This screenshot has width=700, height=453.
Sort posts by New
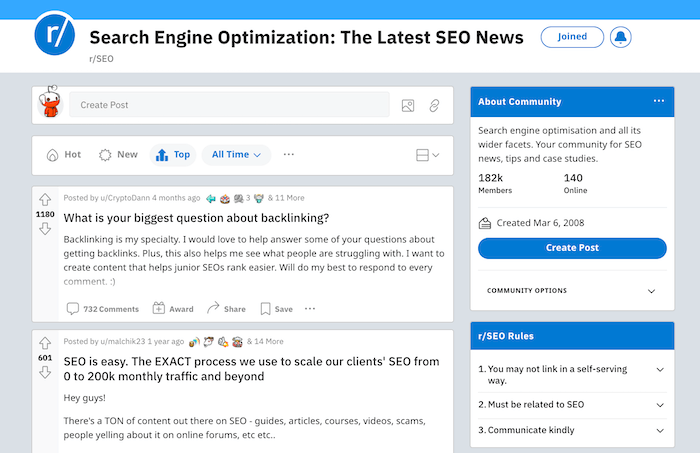[x=118, y=155]
